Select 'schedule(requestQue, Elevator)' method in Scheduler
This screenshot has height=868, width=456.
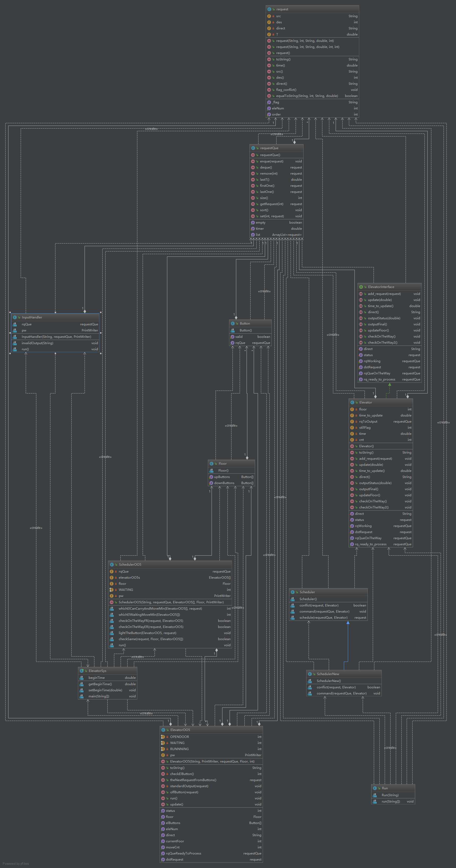click(328, 618)
